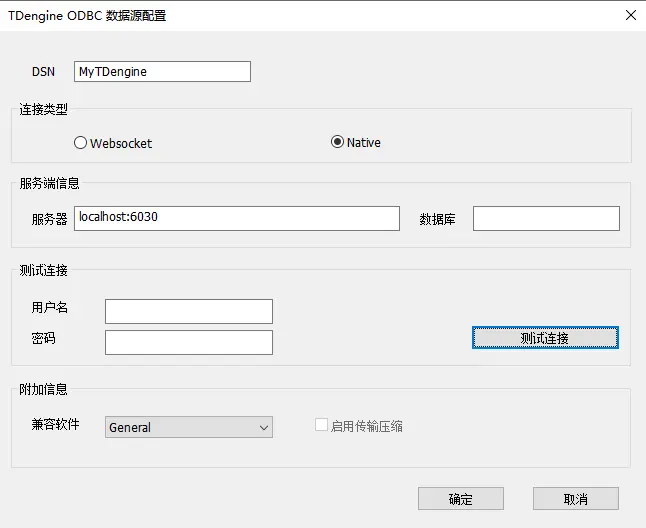Cancel with the 取消 button

[x=576, y=499]
